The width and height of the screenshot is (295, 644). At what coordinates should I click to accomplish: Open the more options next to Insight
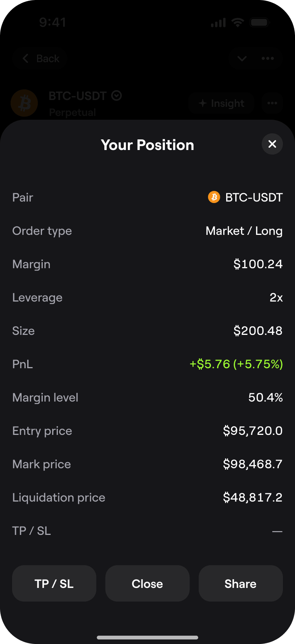(272, 103)
